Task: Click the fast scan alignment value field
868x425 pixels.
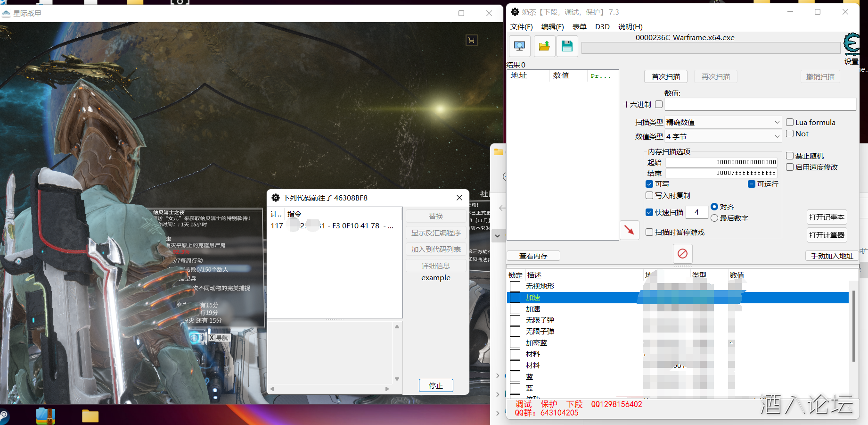Action: (x=696, y=212)
